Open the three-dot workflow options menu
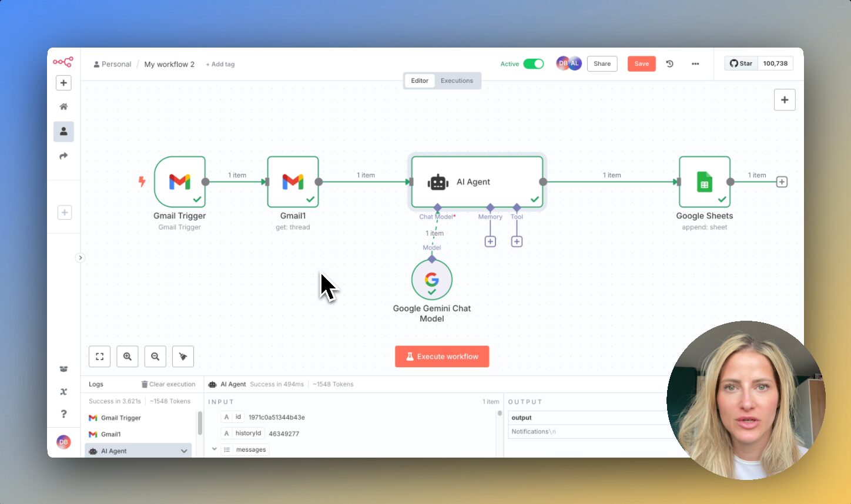This screenshot has height=504, width=851. [695, 63]
